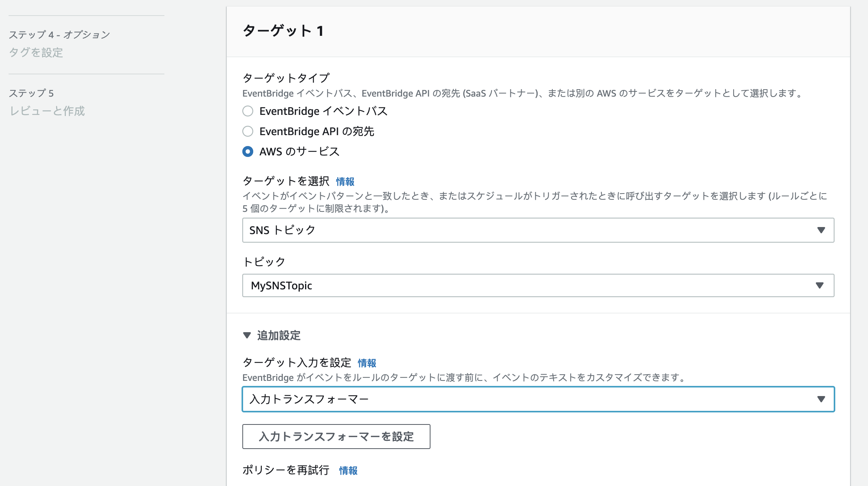Open 情報 link next to ターゲットを選択
Screen dimensions: 868x486
(345, 181)
